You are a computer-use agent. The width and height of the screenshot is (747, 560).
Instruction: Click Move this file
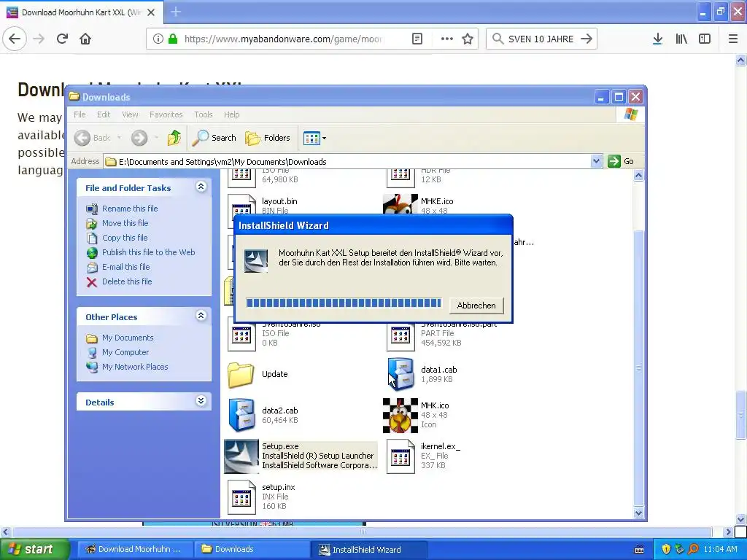pyautogui.click(x=125, y=223)
